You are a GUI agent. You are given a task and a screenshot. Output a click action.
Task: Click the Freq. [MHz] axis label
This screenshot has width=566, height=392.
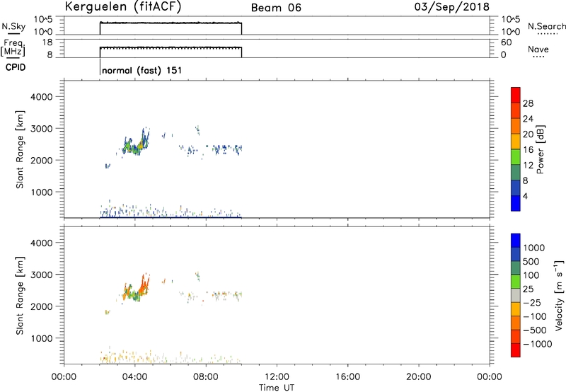click(x=14, y=48)
